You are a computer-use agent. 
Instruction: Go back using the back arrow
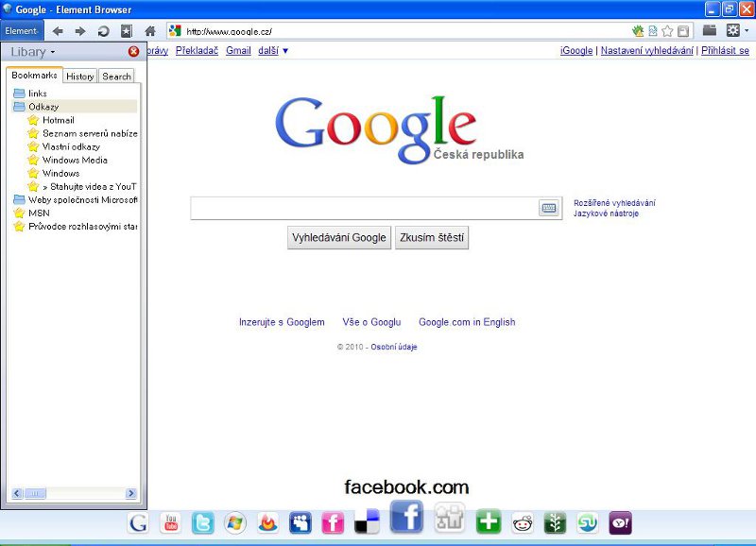coord(58,32)
